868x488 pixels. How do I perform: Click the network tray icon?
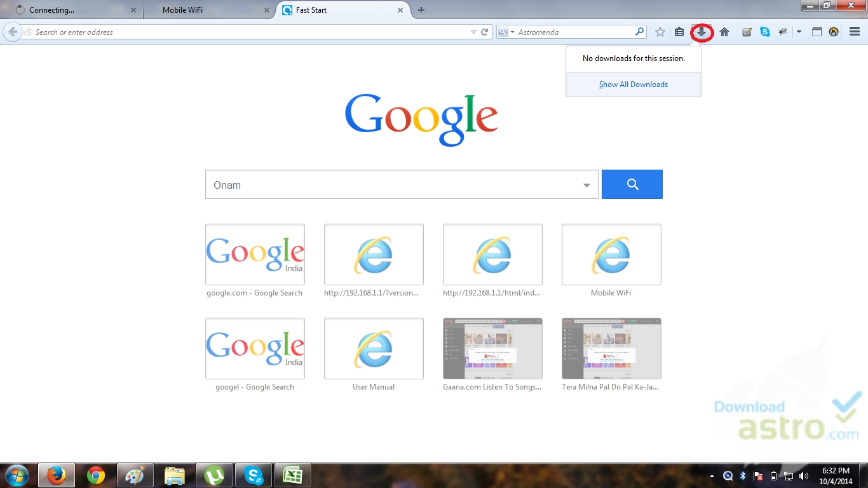(789, 475)
